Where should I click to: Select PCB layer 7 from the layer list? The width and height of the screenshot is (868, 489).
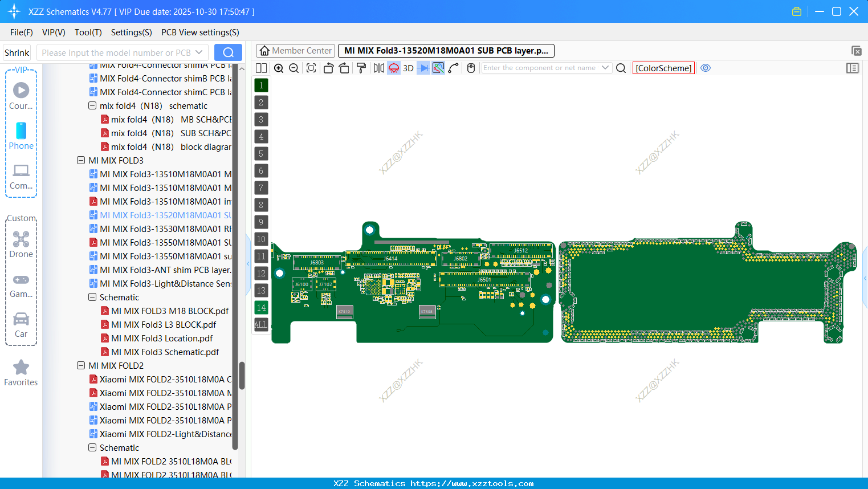260,188
